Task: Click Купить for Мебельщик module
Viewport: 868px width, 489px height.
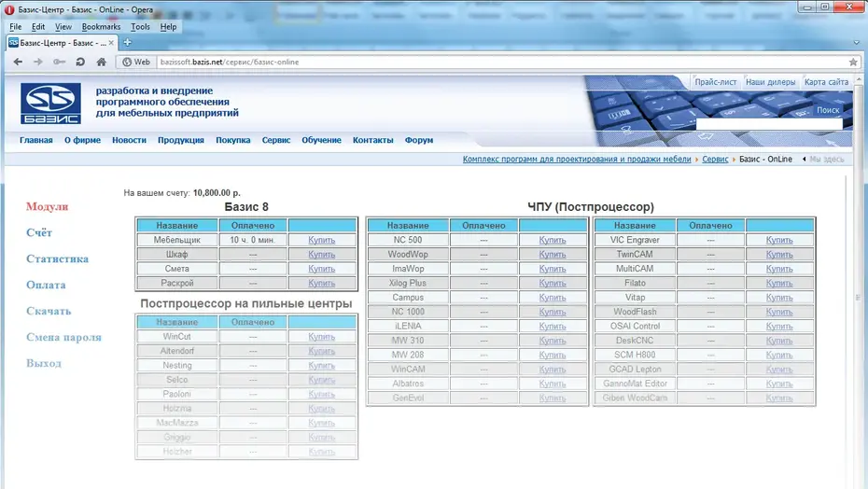Action: coord(322,240)
